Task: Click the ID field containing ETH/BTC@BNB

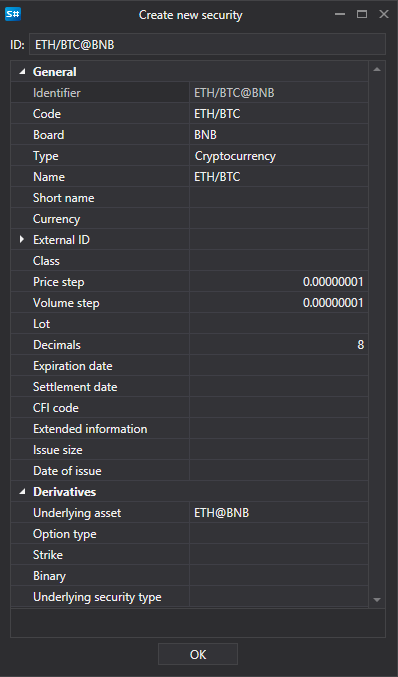Action: (x=207, y=44)
